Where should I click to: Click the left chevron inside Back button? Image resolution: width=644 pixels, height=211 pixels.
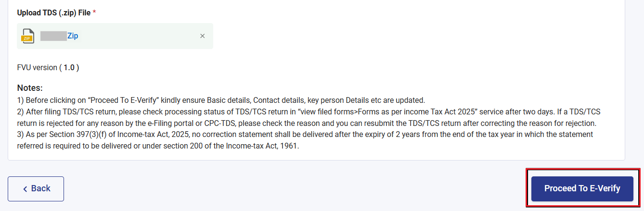coord(25,189)
